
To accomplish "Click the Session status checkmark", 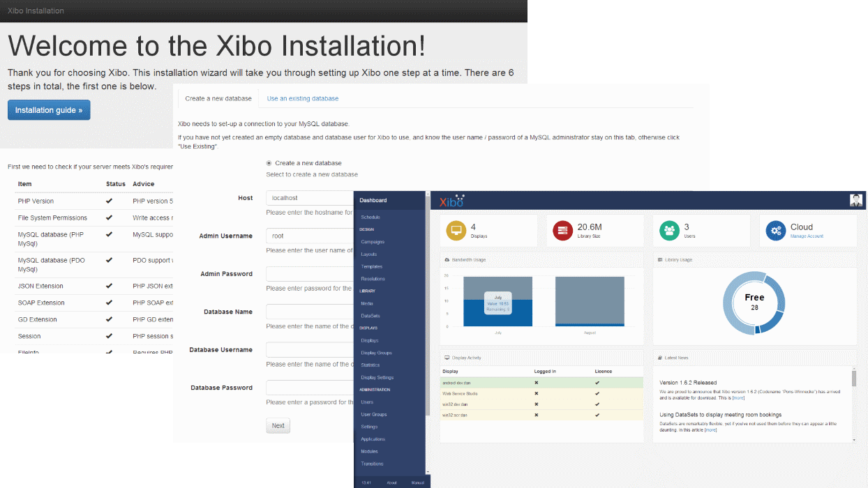I will pyautogui.click(x=109, y=336).
